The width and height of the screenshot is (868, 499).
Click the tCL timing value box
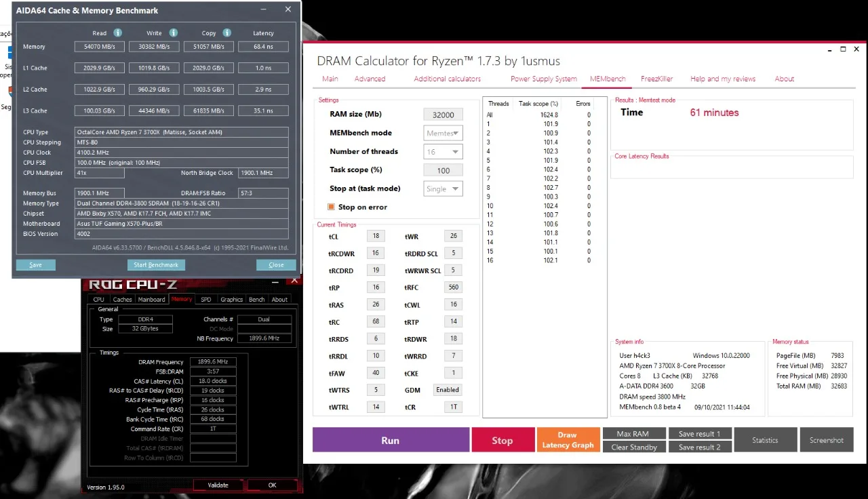pos(376,236)
